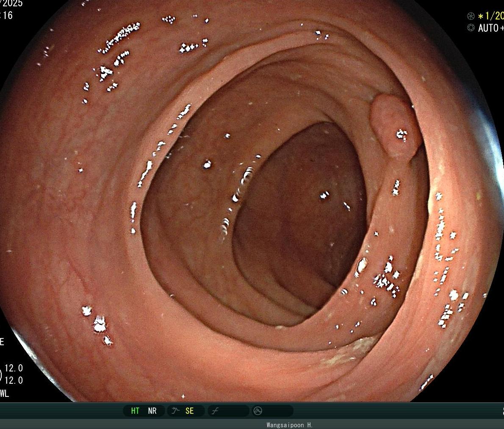The image size is (504, 429).
Task: Click the tone curve icon in the status bar
Action: [215, 411]
